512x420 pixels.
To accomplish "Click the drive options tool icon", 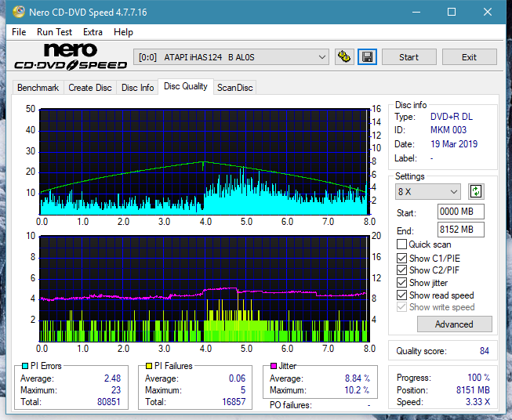I will coord(344,57).
